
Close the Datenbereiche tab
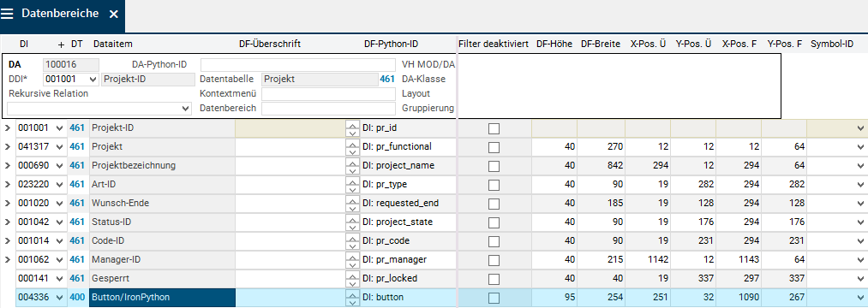pyautogui.click(x=113, y=15)
